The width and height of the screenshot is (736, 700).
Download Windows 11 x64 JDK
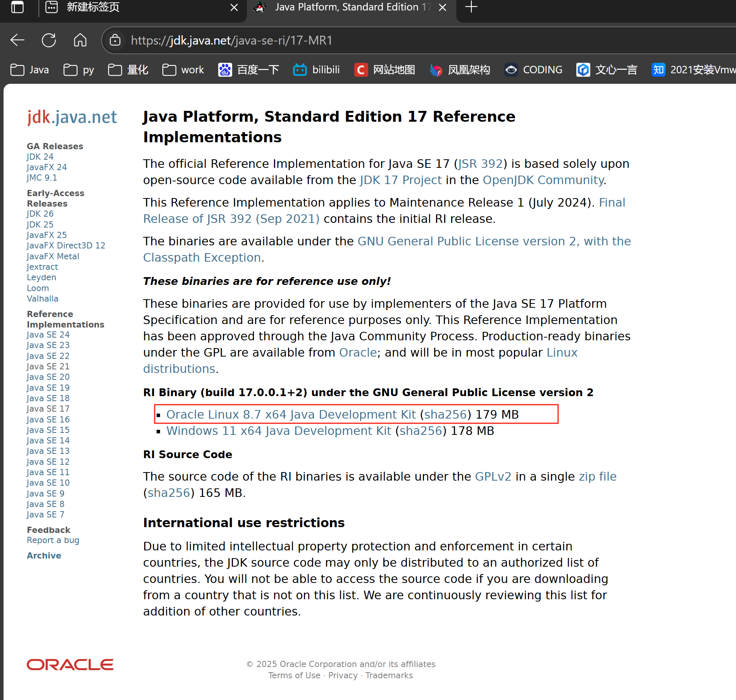pos(279,431)
